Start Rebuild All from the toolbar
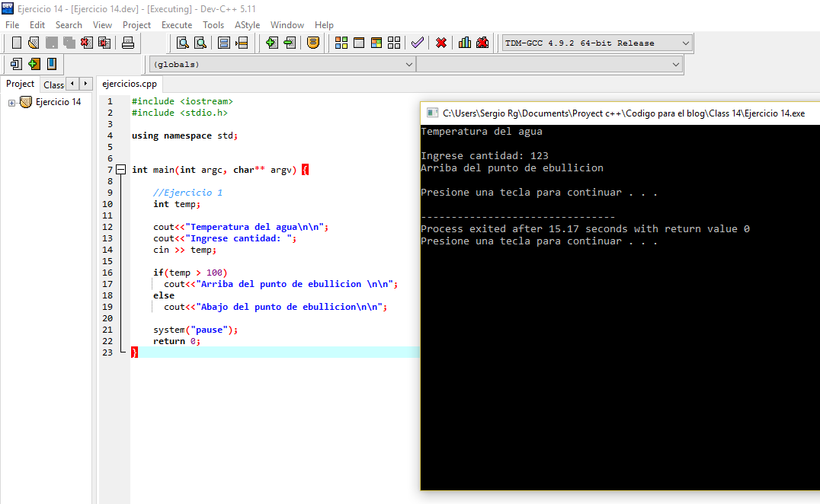820x504 pixels. (396, 43)
